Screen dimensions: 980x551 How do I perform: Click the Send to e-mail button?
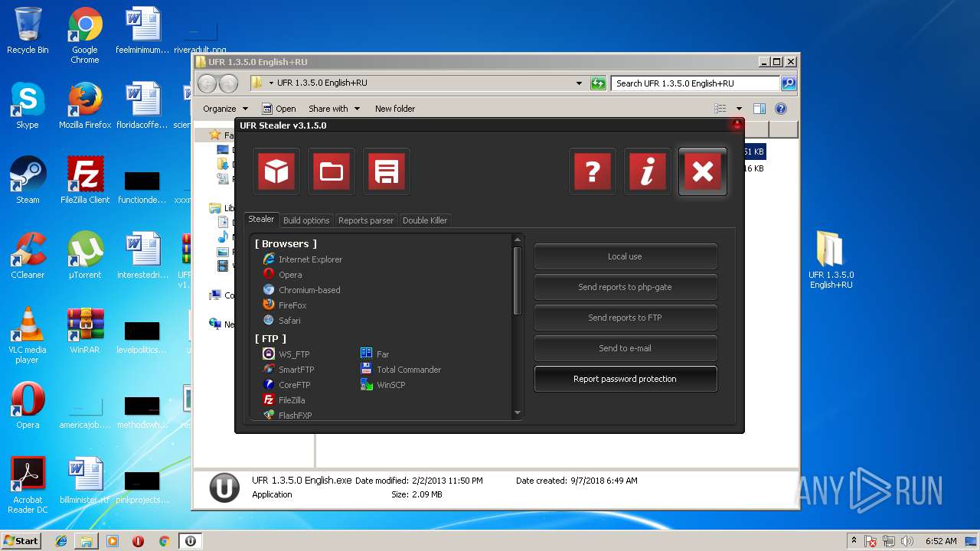[625, 348]
